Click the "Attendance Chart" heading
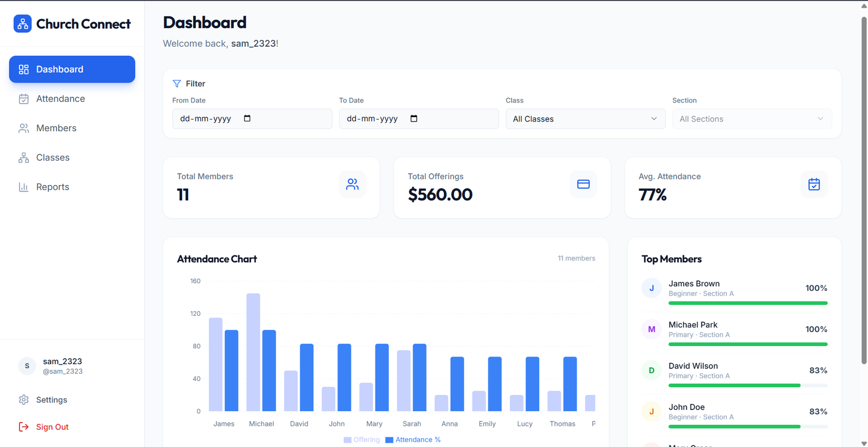The height and width of the screenshot is (447, 868). click(217, 259)
